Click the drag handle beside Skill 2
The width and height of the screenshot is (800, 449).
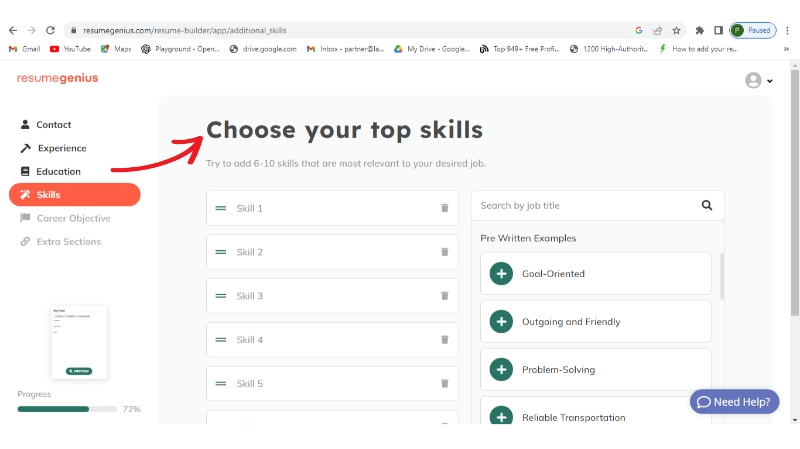pos(220,252)
